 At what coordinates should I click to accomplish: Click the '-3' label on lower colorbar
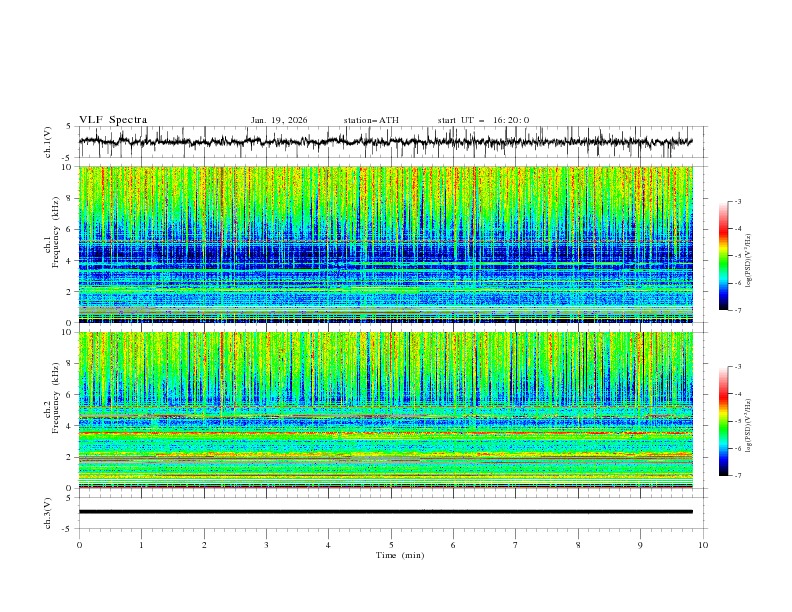[x=738, y=367]
